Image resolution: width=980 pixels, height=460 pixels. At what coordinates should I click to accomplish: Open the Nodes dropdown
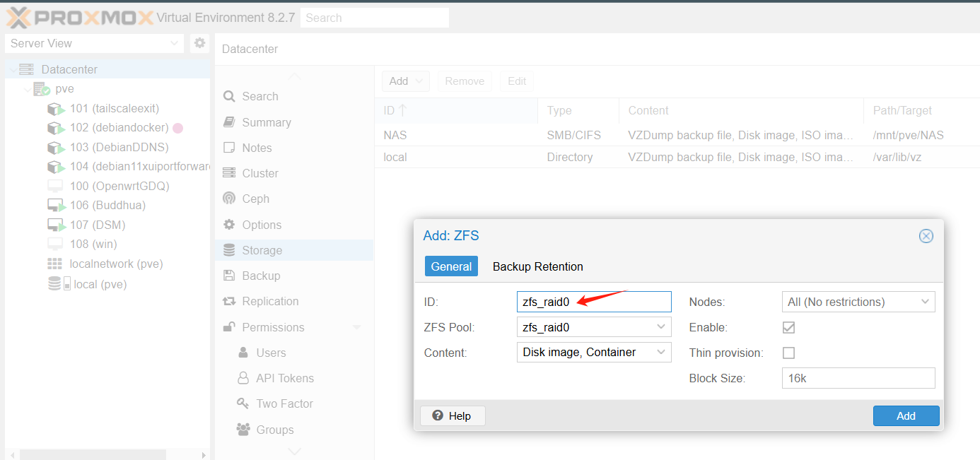click(925, 302)
